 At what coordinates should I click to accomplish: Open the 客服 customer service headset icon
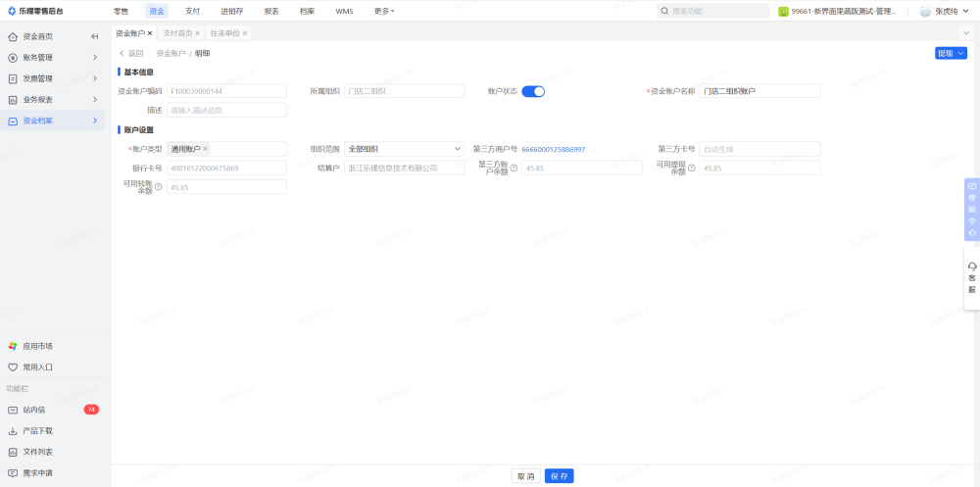coord(971,267)
